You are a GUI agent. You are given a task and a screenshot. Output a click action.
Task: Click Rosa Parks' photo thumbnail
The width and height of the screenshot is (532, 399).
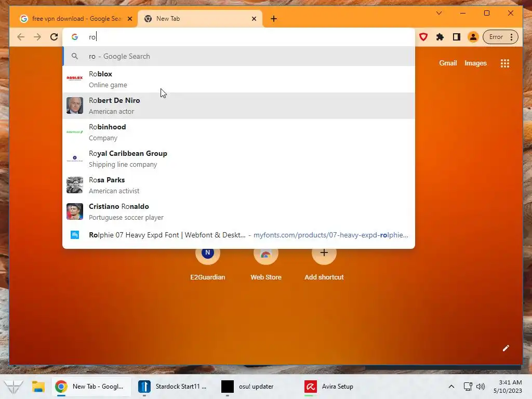(75, 185)
